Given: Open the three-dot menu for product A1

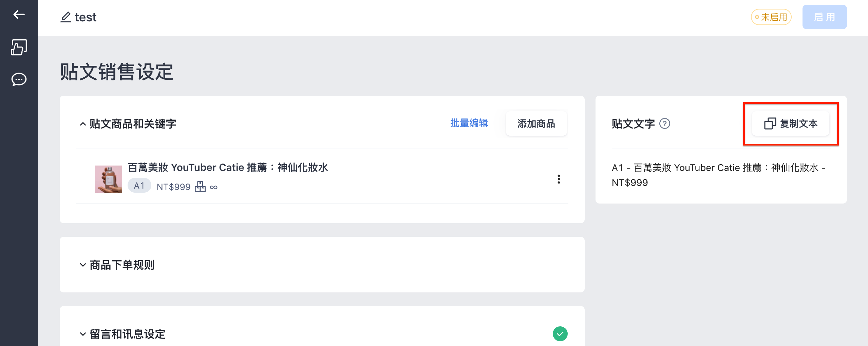Looking at the screenshot, I should tap(559, 179).
